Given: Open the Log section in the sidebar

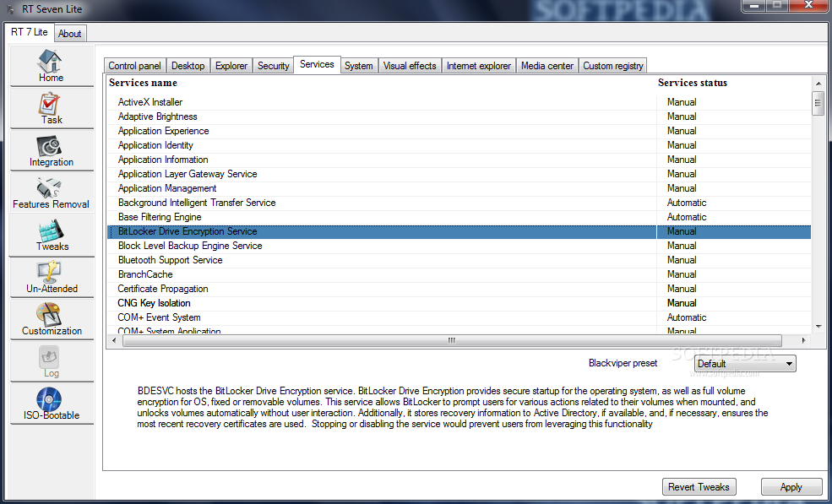Looking at the screenshot, I should click(52, 360).
